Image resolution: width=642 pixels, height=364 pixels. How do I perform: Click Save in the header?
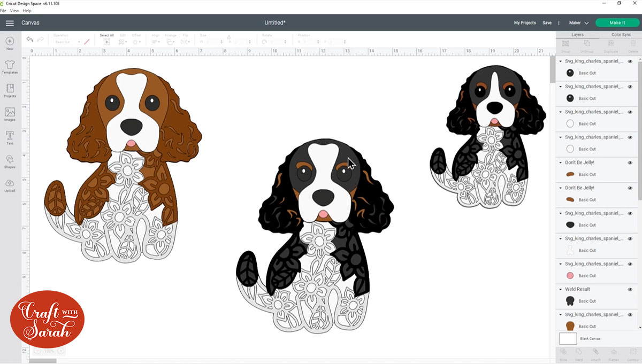[x=547, y=23]
